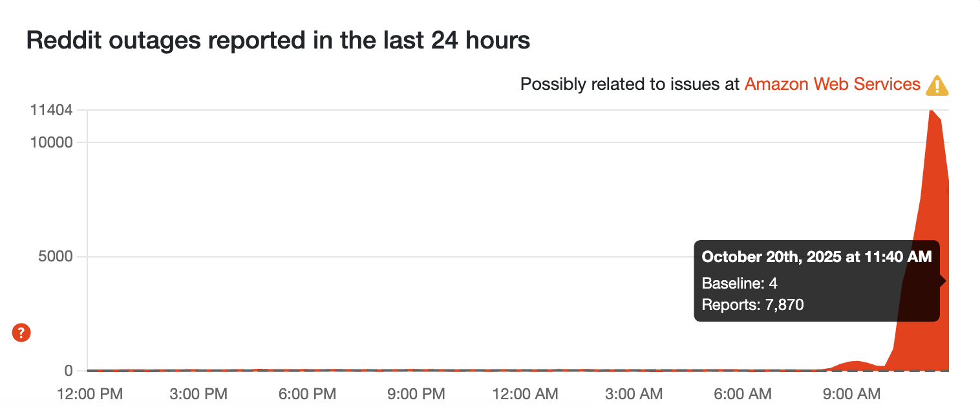Click the "Baseline: 4" line in tooltip
The image size is (980, 407).
(x=740, y=283)
